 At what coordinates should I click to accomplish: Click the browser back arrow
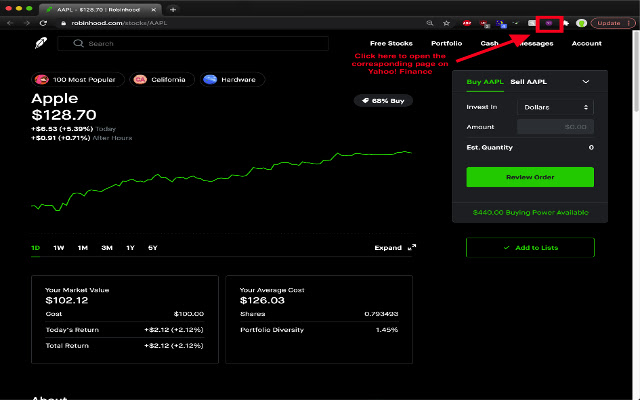tap(10, 23)
